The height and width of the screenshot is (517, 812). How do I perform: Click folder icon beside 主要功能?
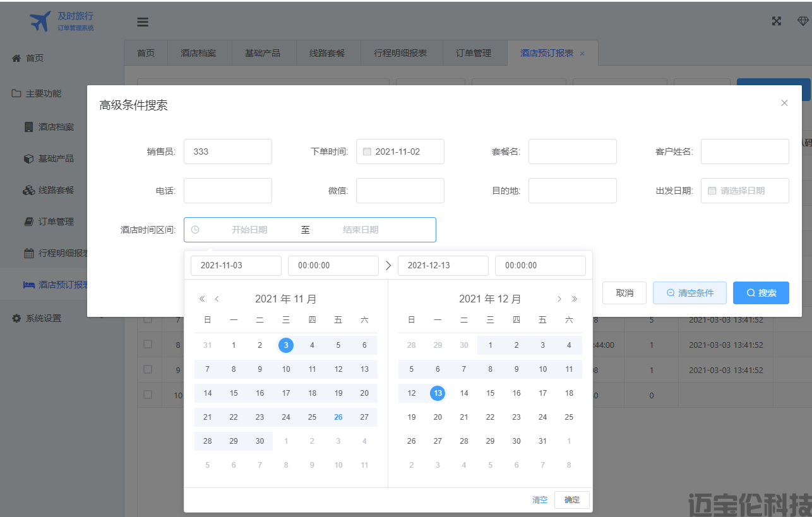click(16, 93)
